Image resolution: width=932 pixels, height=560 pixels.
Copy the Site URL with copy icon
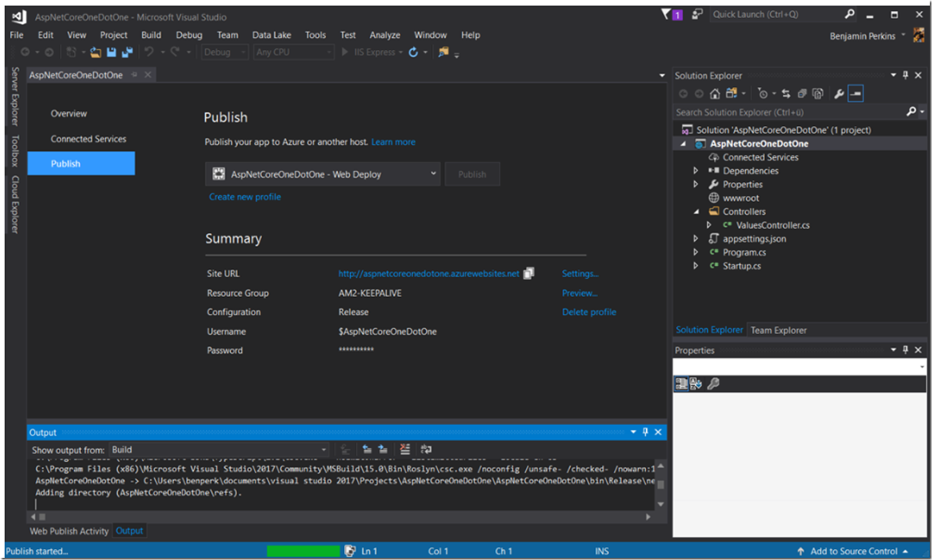click(529, 273)
